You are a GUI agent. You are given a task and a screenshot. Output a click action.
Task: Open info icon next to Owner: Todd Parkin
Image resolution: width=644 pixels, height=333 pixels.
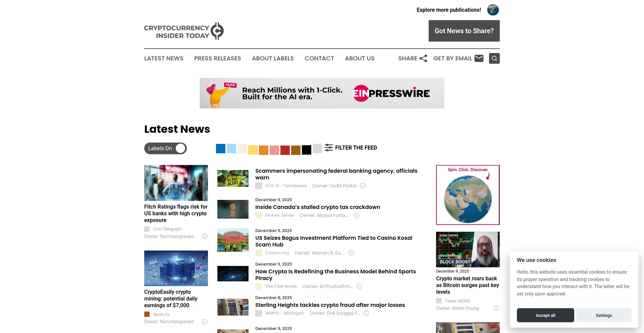point(363,186)
